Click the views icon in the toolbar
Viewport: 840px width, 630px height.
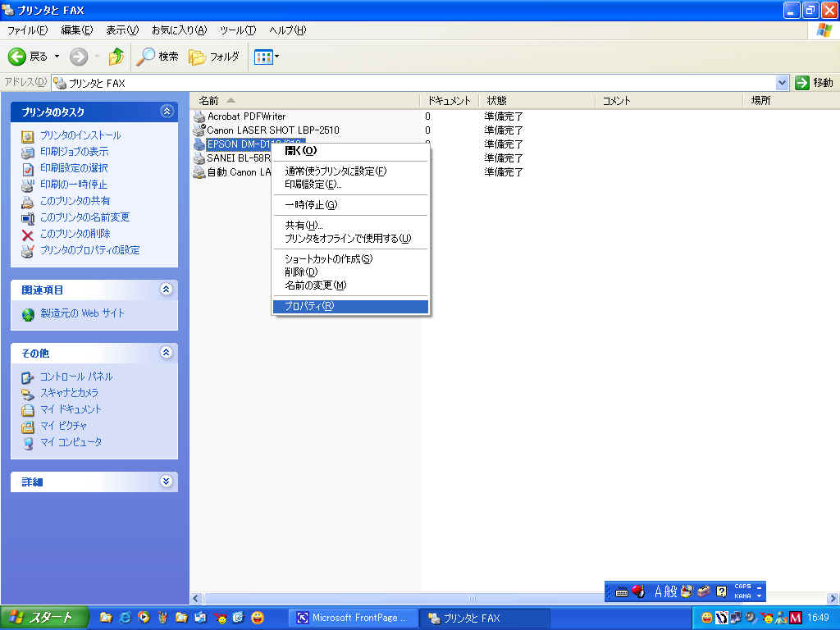(x=263, y=57)
